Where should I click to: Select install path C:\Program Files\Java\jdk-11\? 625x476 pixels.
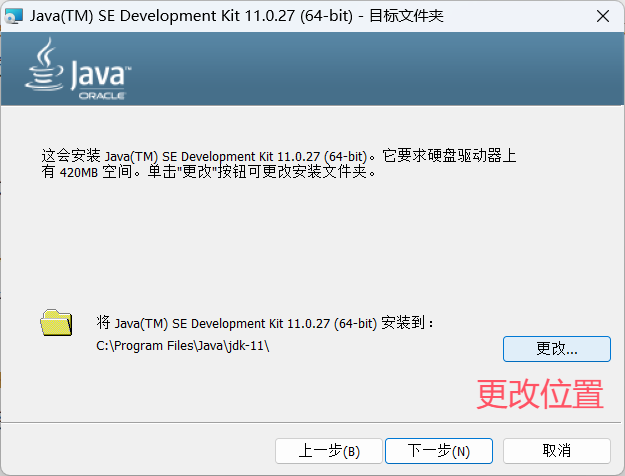(183, 346)
